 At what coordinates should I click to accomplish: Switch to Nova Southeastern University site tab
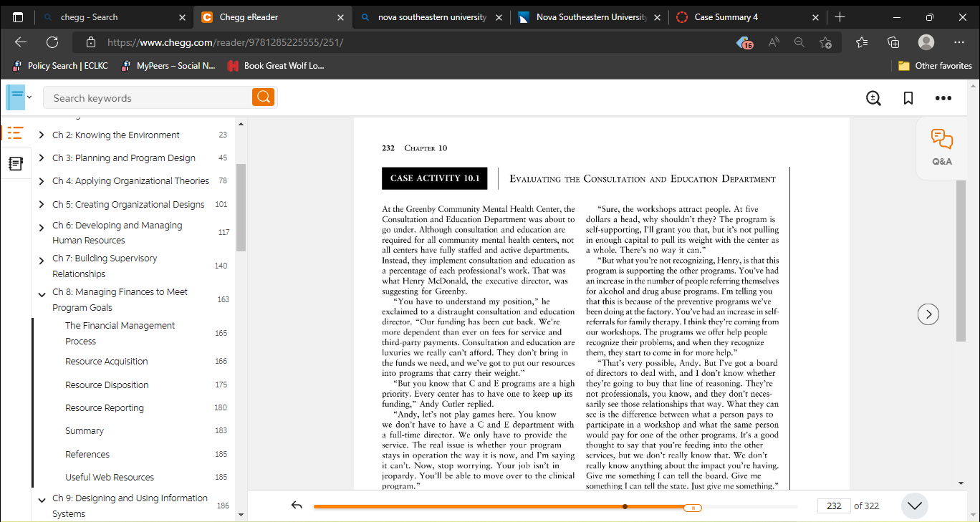point(590,16)
